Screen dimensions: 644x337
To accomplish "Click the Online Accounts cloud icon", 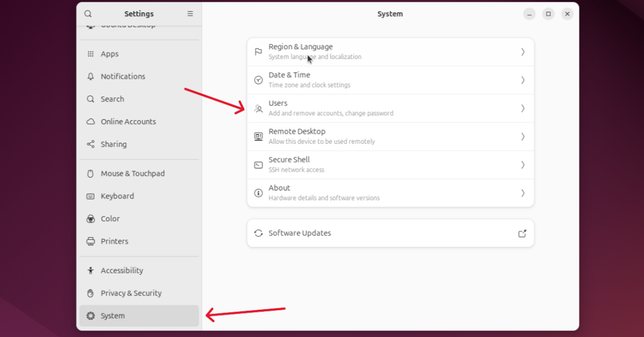I will (x=91, y=121).
